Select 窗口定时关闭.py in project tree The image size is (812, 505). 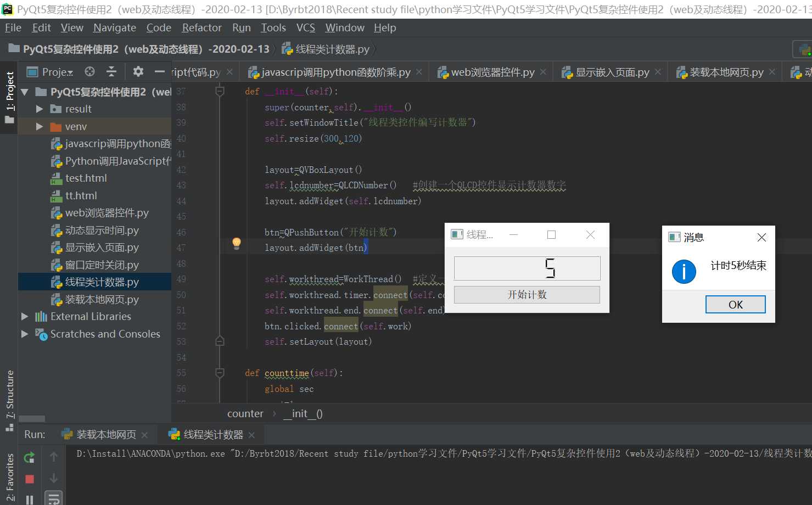click(x=94, y=265)
